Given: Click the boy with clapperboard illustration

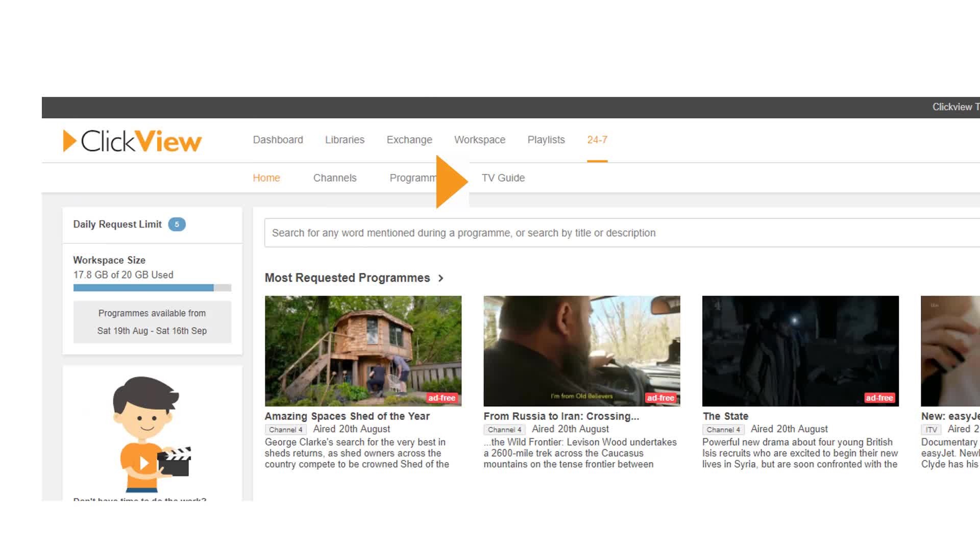Looking at the screenshot, I should (152, 434).
